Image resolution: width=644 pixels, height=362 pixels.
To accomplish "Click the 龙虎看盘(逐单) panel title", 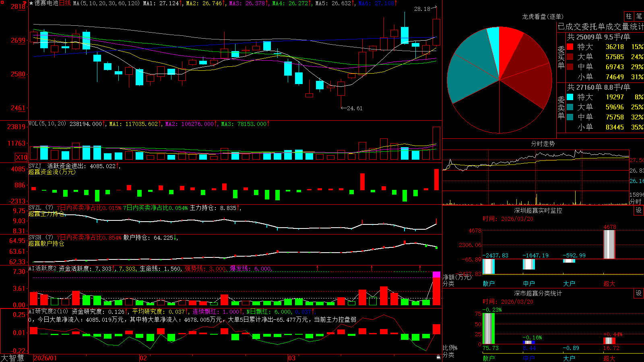I will coord(543,16).
